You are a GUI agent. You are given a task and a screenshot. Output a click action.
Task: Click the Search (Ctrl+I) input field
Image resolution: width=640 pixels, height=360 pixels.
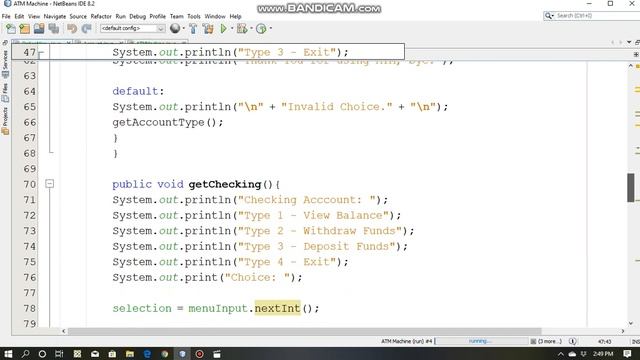(x=597, y=16)
